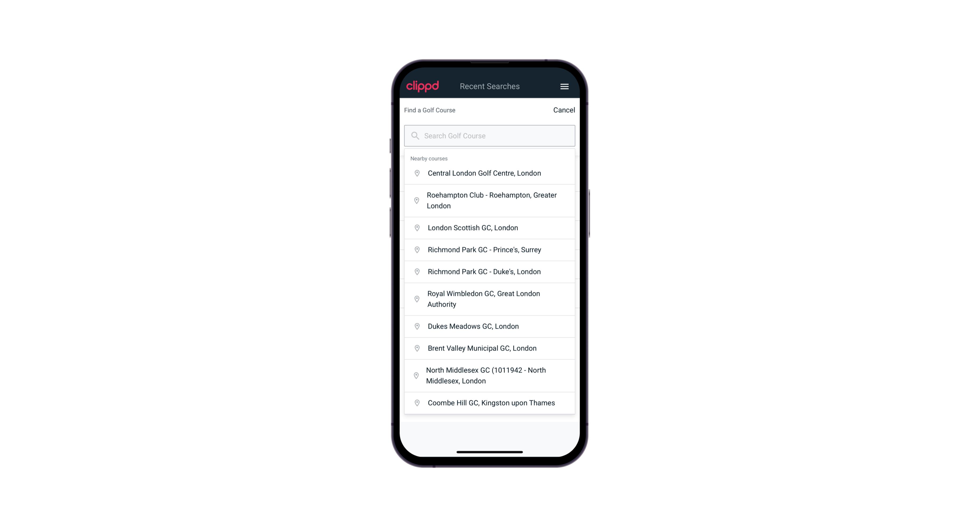Viewport: 980px width, 527px height.
Task: Tap the clippd logo icon
Action: point(423,86)
